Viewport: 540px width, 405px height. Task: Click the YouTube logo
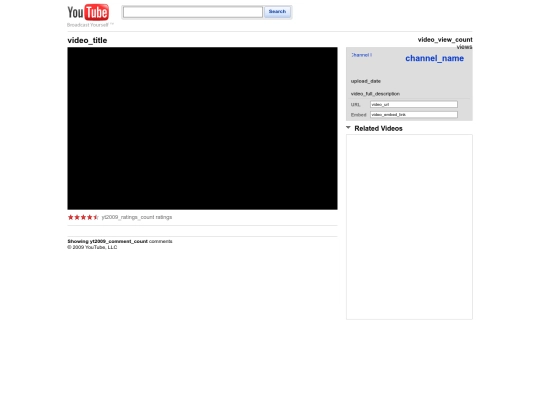coord(88,12)
